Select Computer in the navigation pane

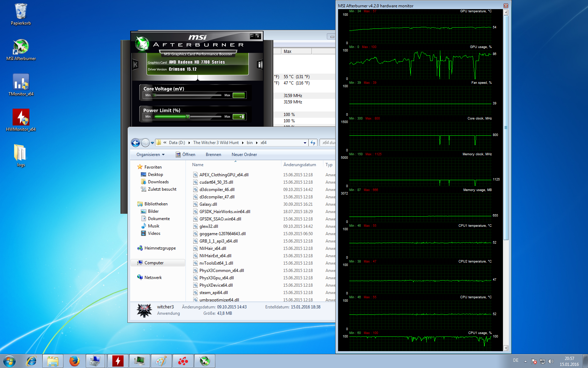pyautogui.click(x=157, y=263)
